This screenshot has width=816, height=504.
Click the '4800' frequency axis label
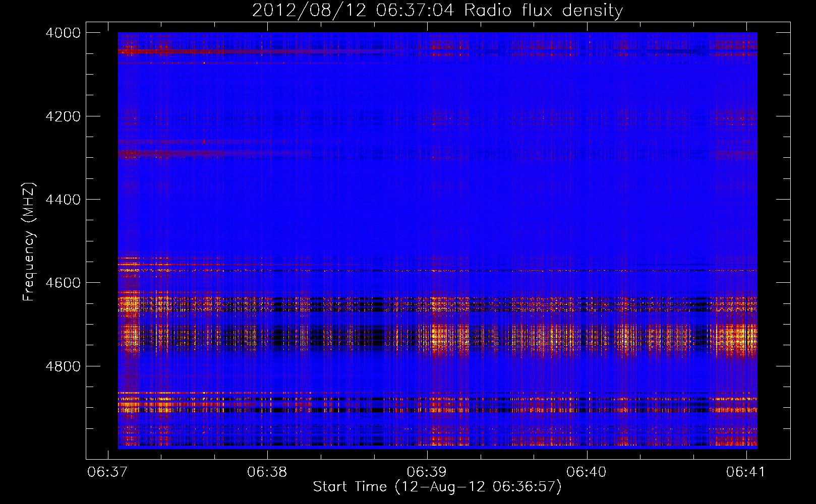point(63,366)
